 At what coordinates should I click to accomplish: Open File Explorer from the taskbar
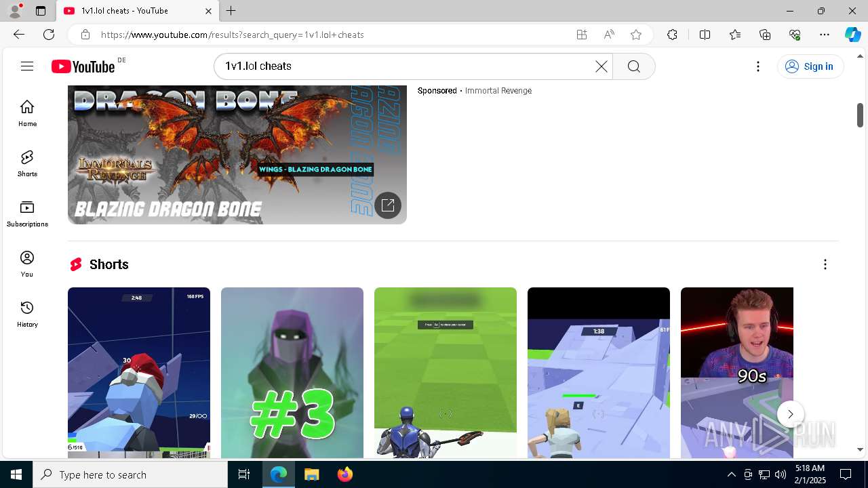coord(311,474)
